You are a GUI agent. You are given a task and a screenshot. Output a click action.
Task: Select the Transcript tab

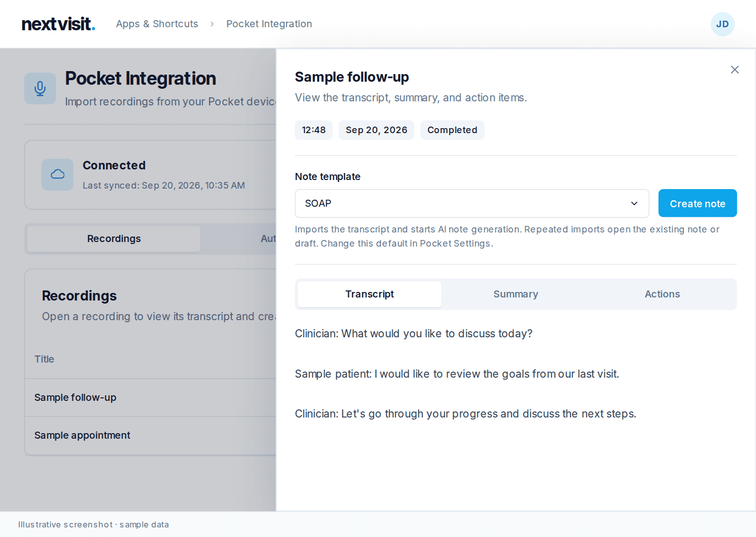tap(369, 294)
